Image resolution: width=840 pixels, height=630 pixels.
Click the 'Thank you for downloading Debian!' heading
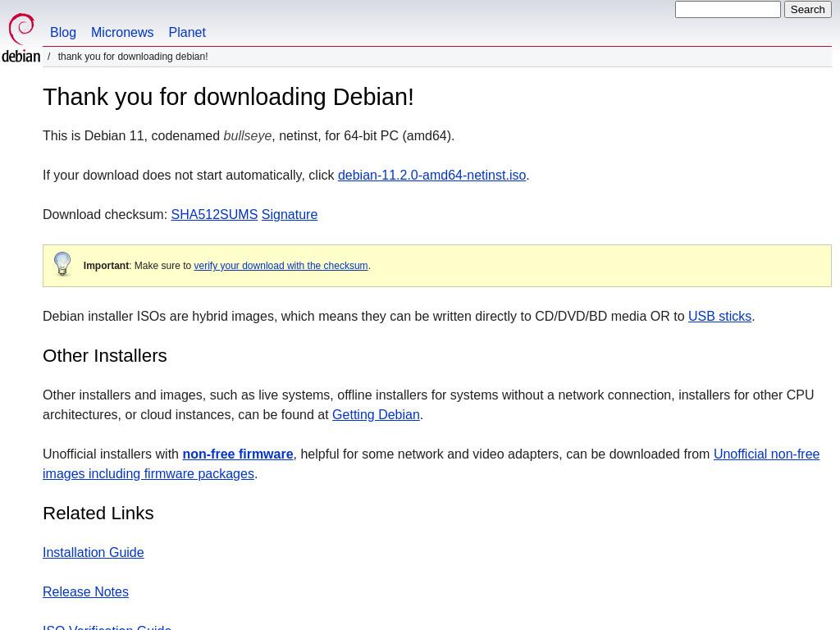click(x=228, y=97)
